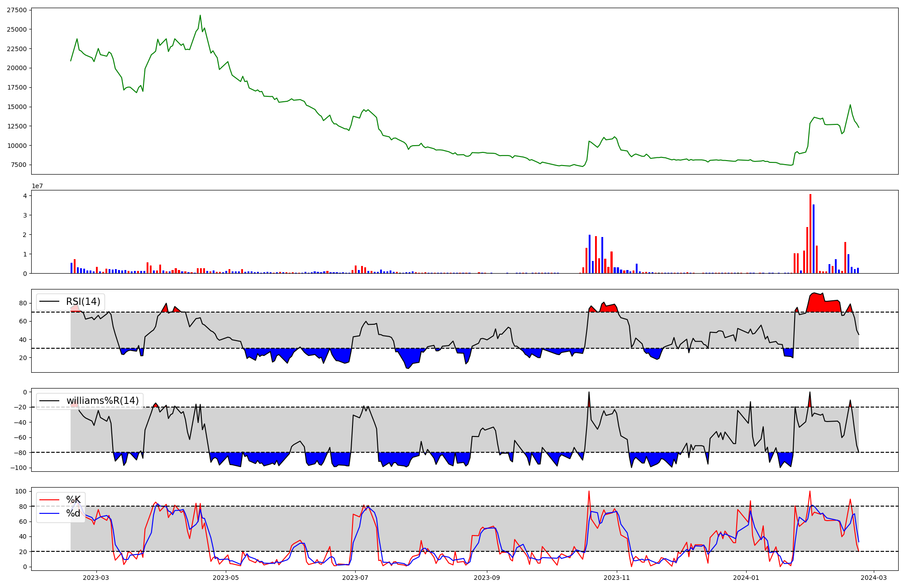Click the tallest blue volume bar
This screenshot has height=588, width=905.
point(813,240)
